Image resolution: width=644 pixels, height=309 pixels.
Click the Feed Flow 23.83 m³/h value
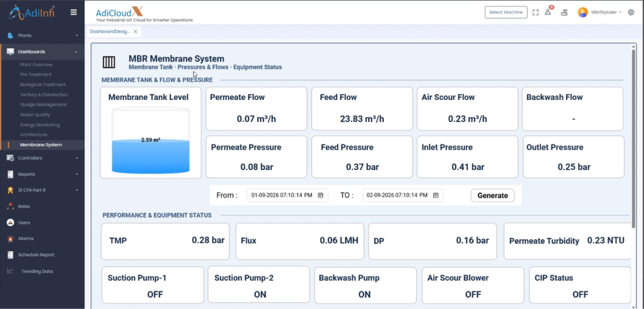[362, 119]
